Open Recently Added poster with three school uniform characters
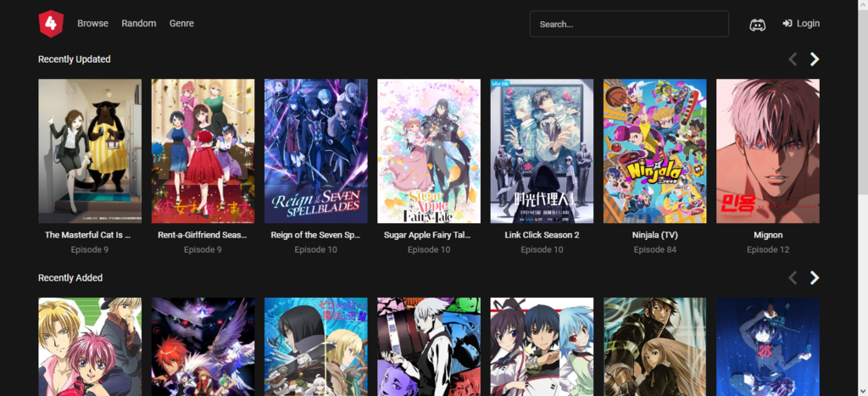Image resolution: width=868 pixels, height=396 pixels. tap(542, 347)
